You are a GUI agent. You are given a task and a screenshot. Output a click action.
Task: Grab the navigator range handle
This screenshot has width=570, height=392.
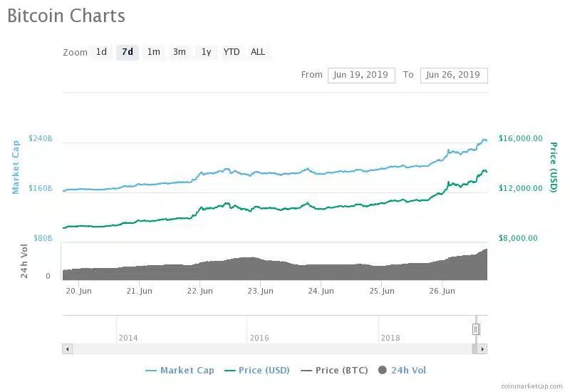coord(476,329)
